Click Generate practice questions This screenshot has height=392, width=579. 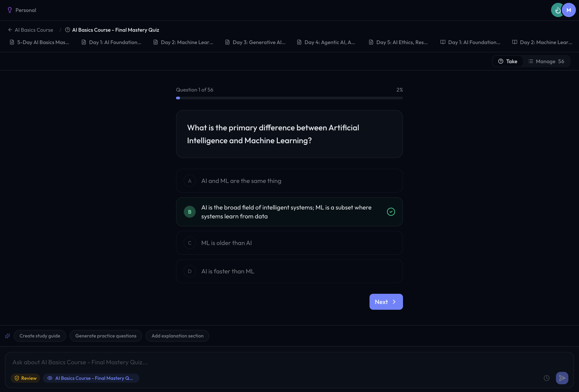click(106, 336)
